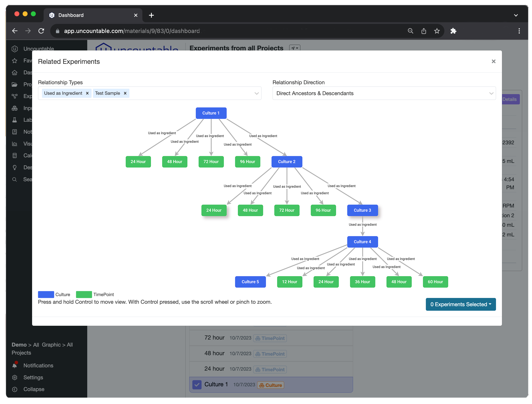Open Settings gear icon in sidebar

coord(15,377)
